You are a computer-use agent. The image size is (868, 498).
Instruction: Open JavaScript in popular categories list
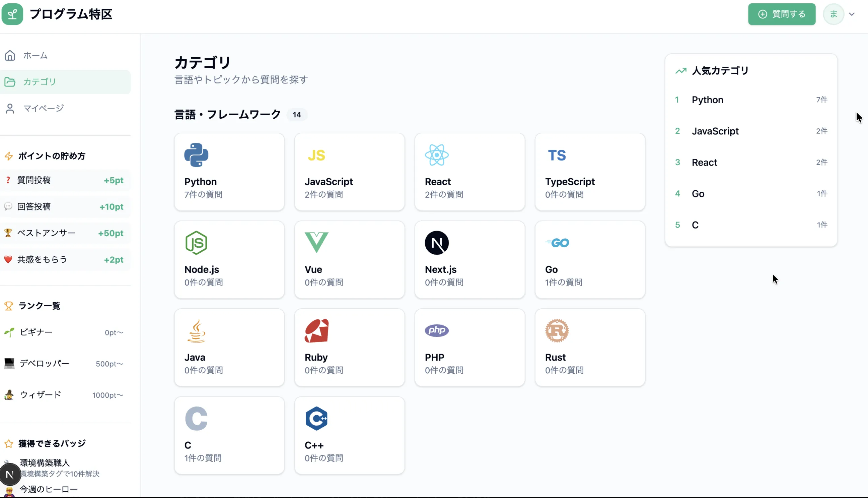click(715, 131)
